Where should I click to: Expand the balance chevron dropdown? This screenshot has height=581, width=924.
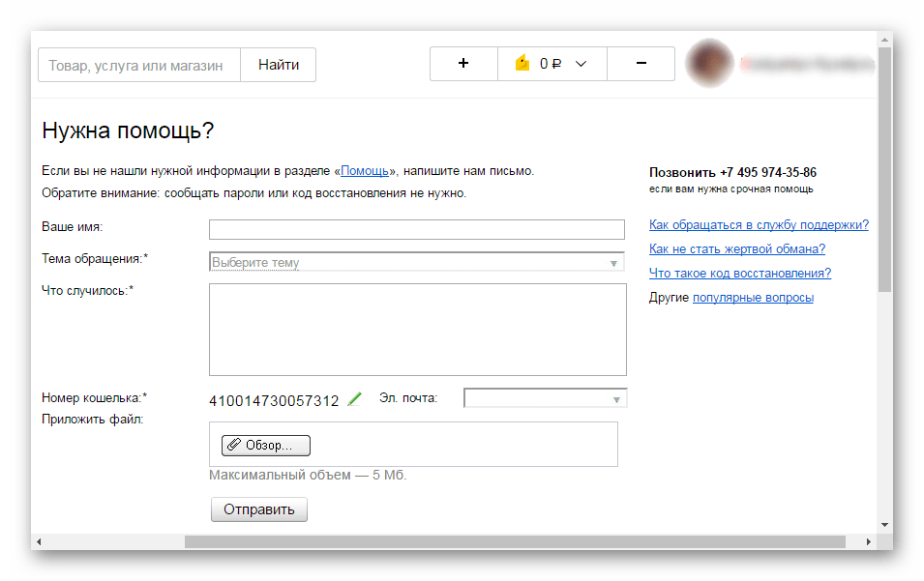[581, 64]
